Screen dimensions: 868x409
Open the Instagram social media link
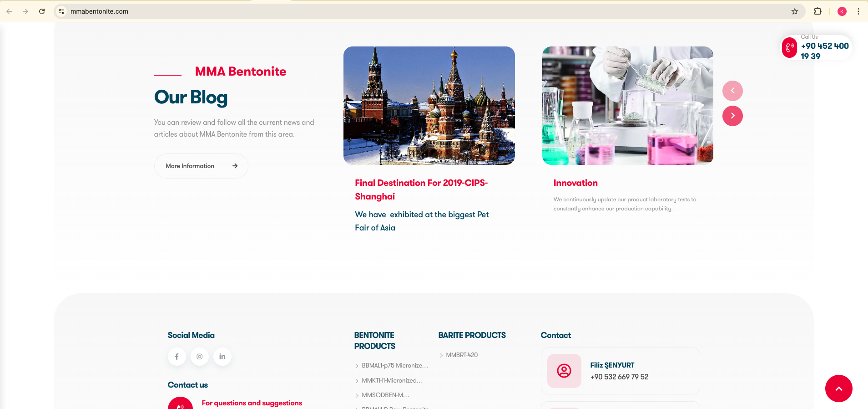200,357
